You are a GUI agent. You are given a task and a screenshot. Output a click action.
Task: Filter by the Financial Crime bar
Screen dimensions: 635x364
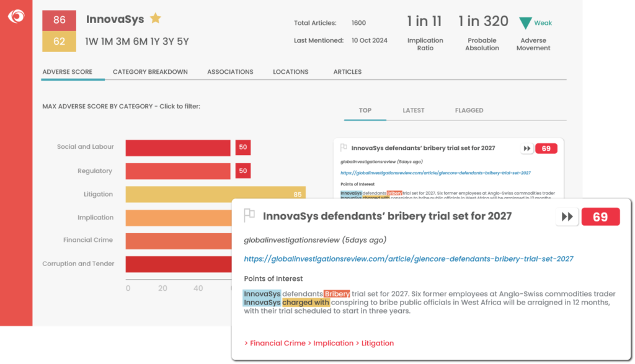click(x=179, y=241)
